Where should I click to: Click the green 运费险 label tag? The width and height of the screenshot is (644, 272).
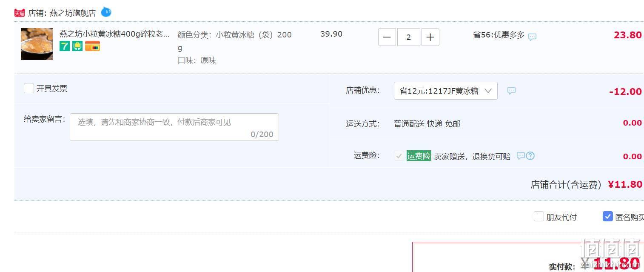point(419,156)
